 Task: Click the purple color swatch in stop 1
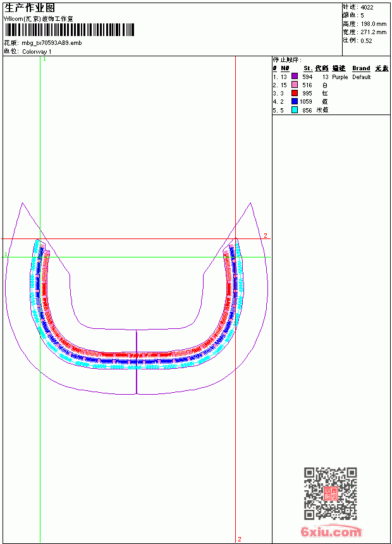(294, 77)
